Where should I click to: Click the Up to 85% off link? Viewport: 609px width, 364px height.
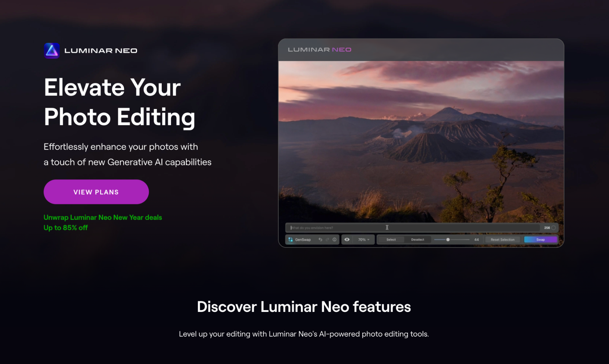point(66,228)
